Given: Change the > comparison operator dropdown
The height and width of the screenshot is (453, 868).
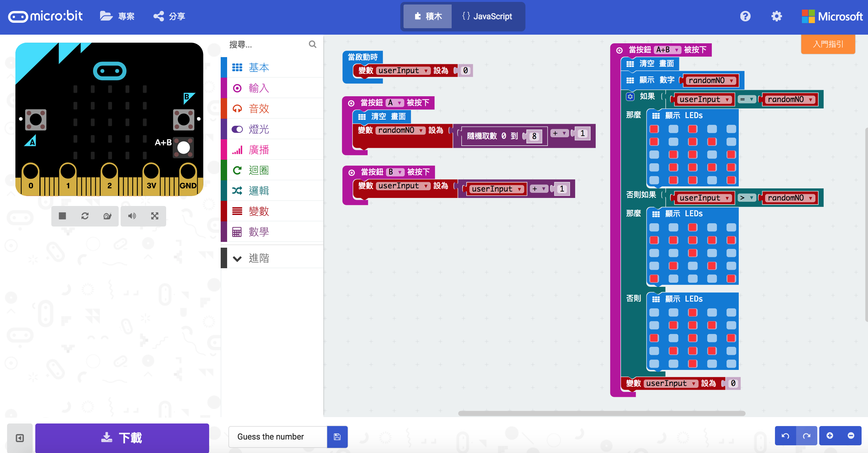Looking at the screenshot, I should coord(747,198).
